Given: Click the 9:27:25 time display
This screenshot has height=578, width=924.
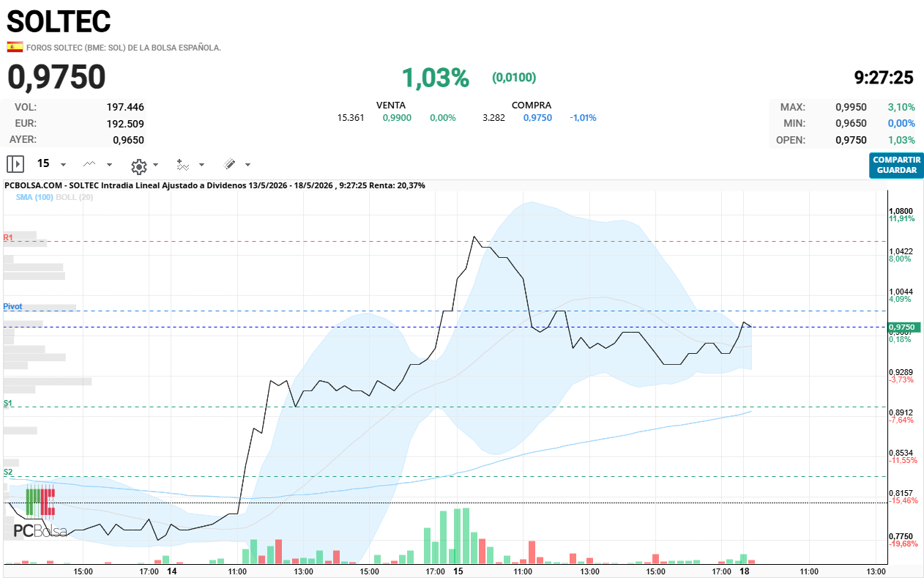Looking at the screenshot, I should coord(884,78).
